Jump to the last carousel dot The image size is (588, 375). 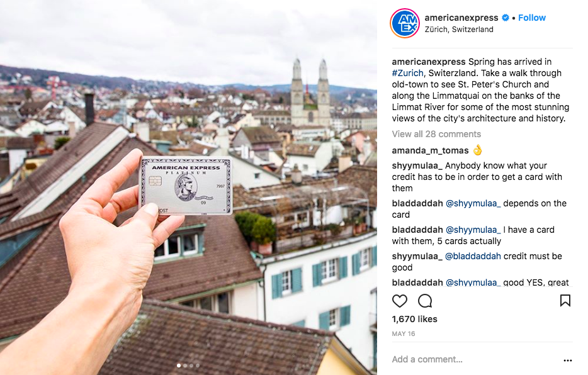tap(198, 366)
